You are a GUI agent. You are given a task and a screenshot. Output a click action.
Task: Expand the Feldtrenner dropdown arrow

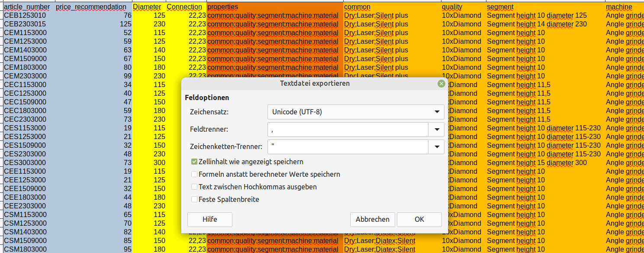[x=436, y=129]
